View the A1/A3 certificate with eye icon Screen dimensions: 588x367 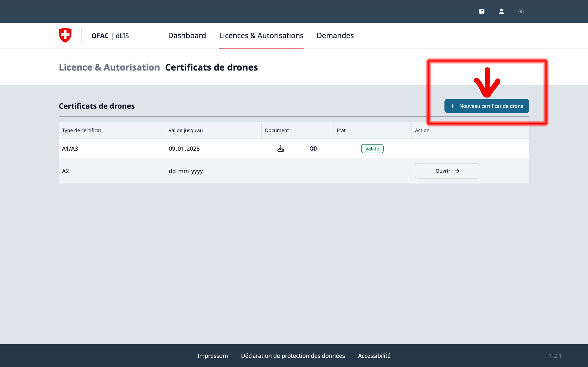[313, 149]
